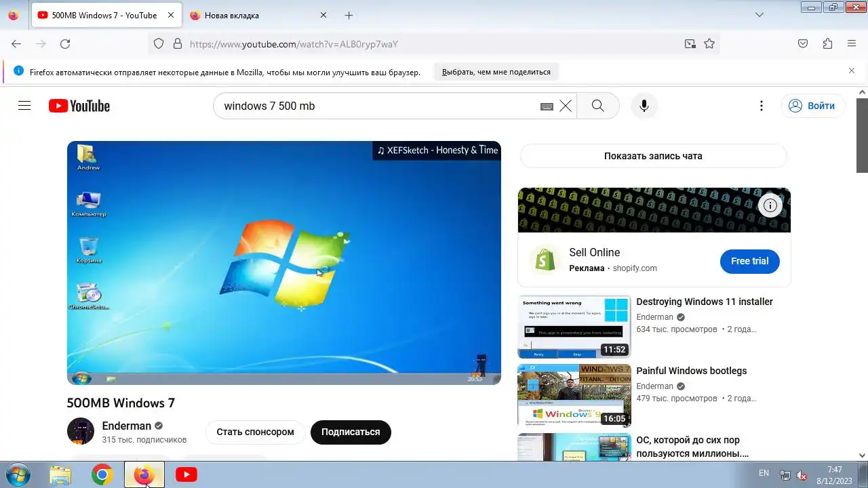Image resolution: width=868 pixels, height=488 pixels.
Task: Click Стать спонсором button
Action: [256, 432]
